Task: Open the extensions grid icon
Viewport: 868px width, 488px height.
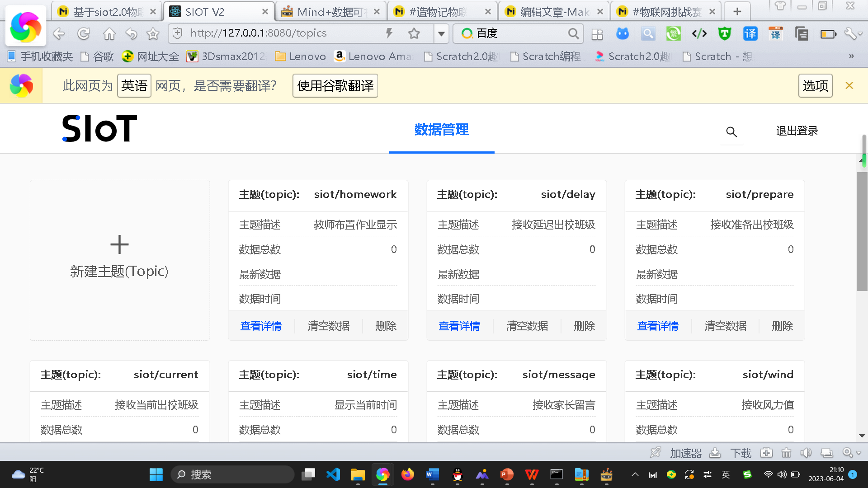Action: point(597,34)
